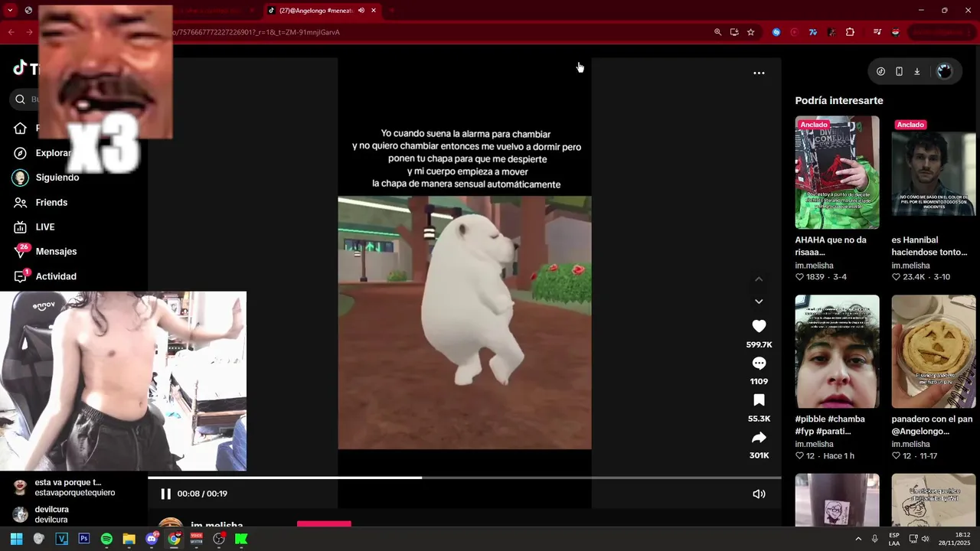The height and width of the screenshot is (551, 980).
Task: Click 'panadero con el pan @Angelongo...' caption
Action: 932,425
